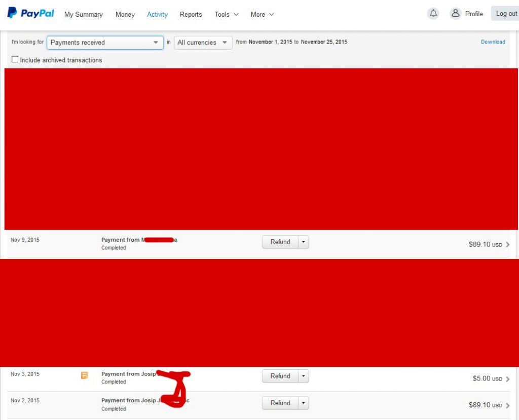This screenshot has width=519, height=420.
Task: Open Refund dropdown arrow for Nov 3 payment
Action: (x=304, y=376)
